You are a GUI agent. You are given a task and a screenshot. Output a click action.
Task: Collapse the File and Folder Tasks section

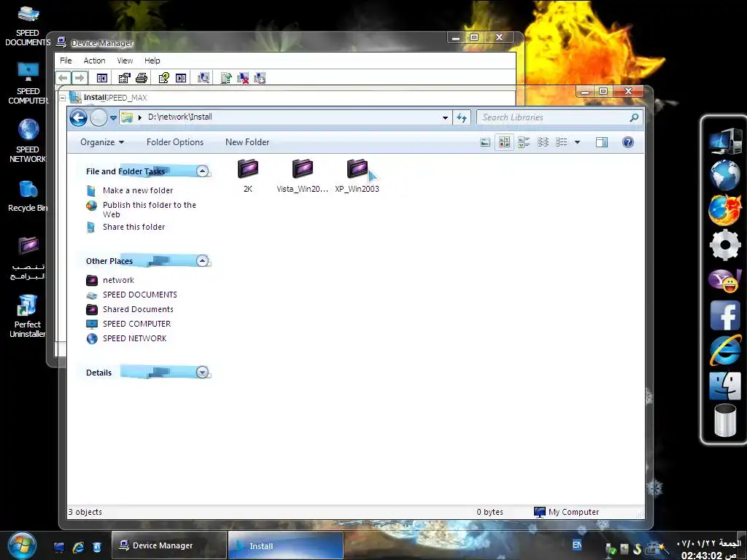203,171
